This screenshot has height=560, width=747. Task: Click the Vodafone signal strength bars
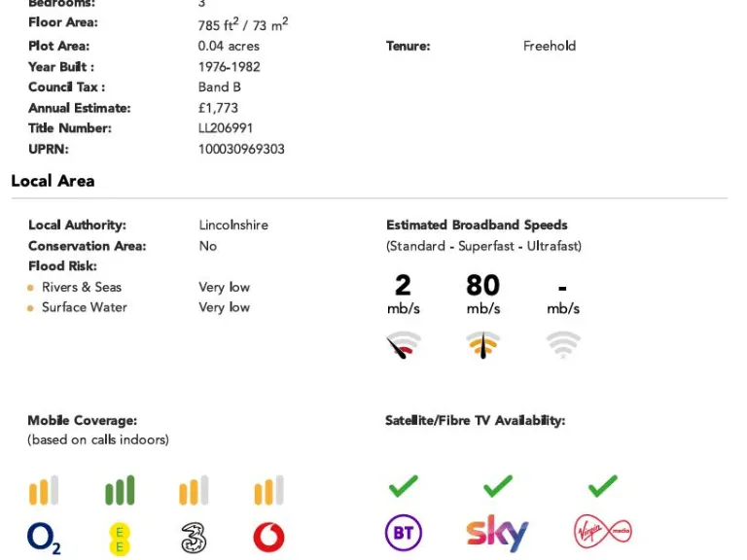(268, 491)
